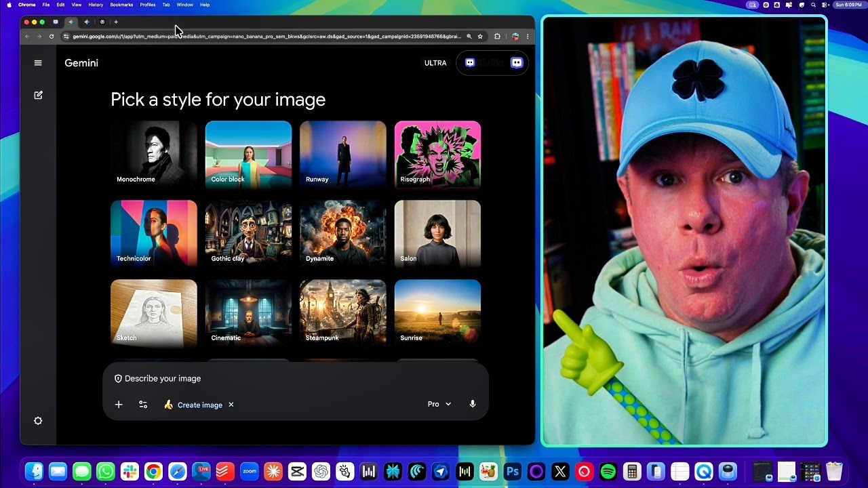Remove Create image chip with X
This screenshot has width=868, height=488.
click(x=231, y=405)
